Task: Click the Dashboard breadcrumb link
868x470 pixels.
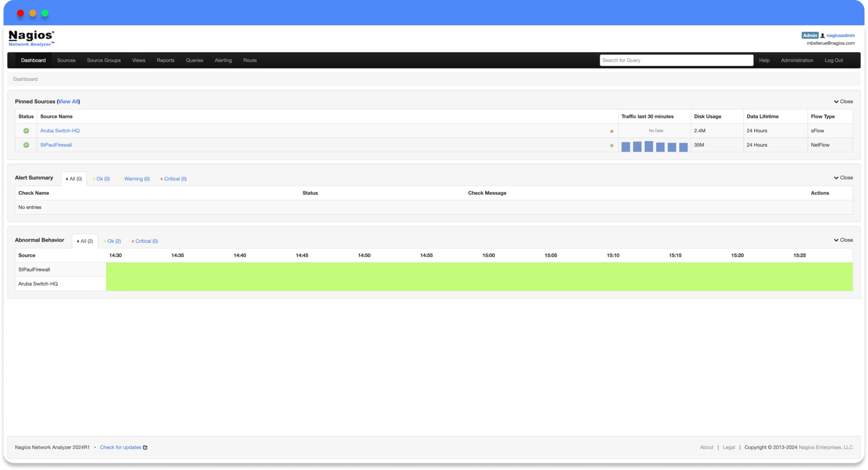Action: [x=25, y=79]
